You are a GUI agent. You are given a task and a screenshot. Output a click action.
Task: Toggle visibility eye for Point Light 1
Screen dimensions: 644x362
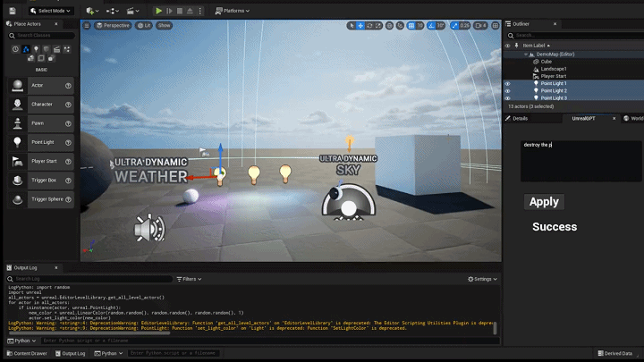coord(508,83)
